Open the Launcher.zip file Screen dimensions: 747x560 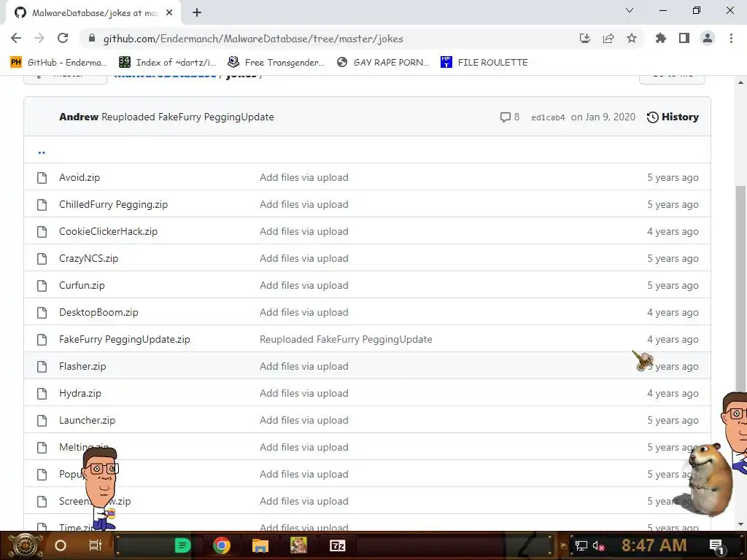(88, 421)
